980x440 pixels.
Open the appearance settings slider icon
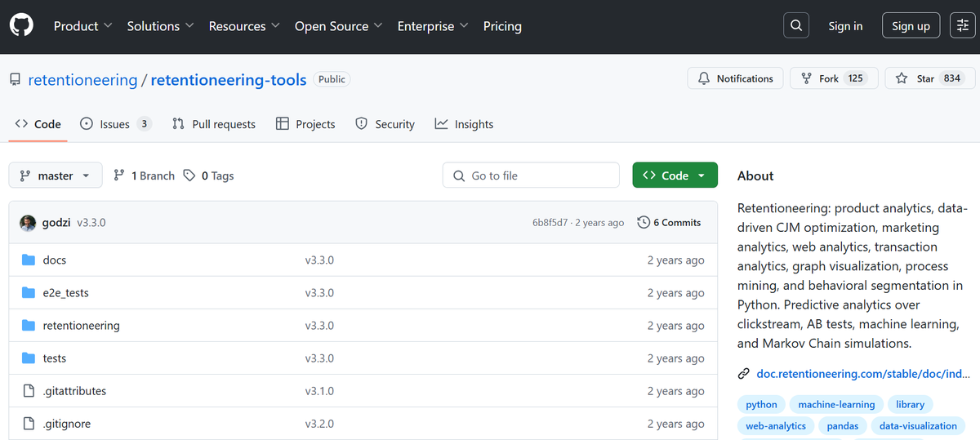click(x=963, y=25)
